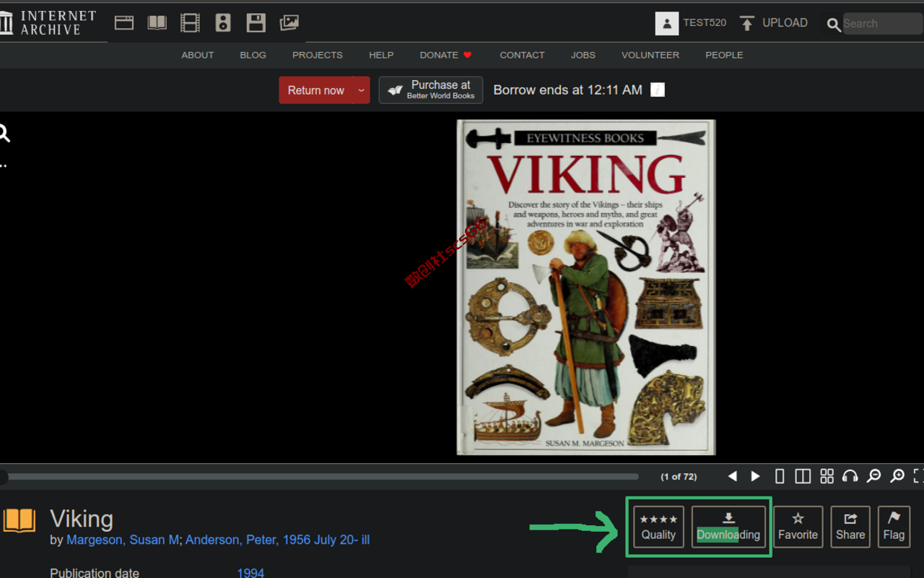Image resolution: width=924 pixels, height=578 pixels.
Task: Click the info icon beside the borrow end time
Action: (x=657, y=90)
